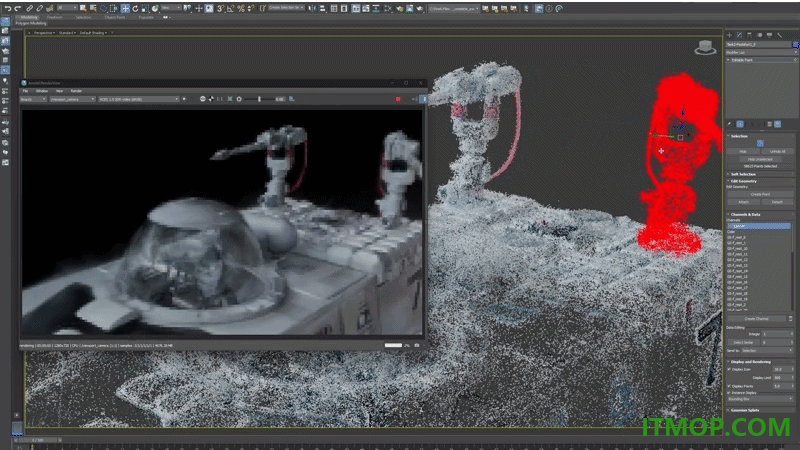Open the Modify tab in command panel
This screenshot has height=450, width=800.
739,35
